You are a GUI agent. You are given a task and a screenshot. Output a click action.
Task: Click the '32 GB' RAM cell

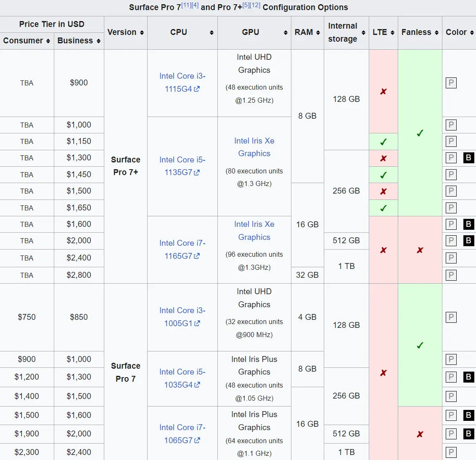[x=307, y=275]
